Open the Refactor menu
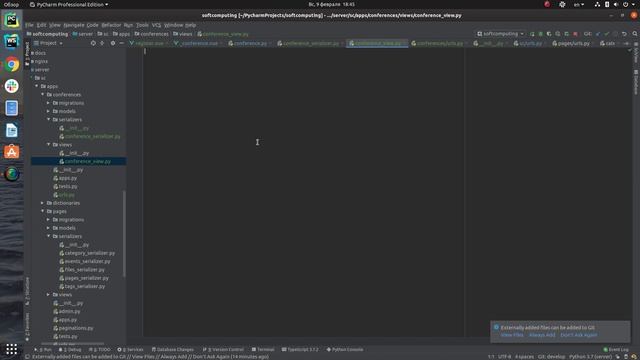 coord(111,25)
